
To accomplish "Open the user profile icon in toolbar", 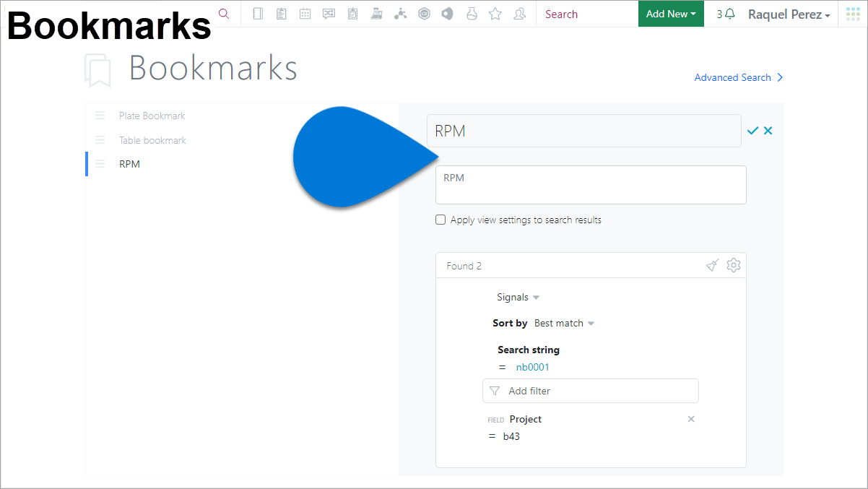I will 519,14.
